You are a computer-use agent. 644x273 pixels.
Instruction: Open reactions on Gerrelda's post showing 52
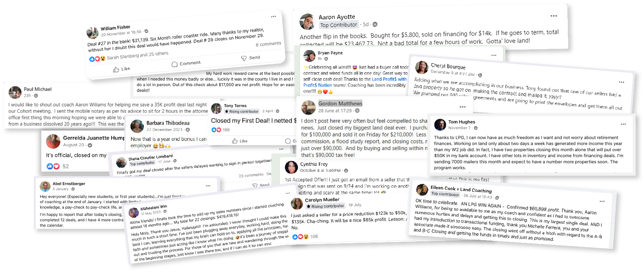[x=53, y=166]
